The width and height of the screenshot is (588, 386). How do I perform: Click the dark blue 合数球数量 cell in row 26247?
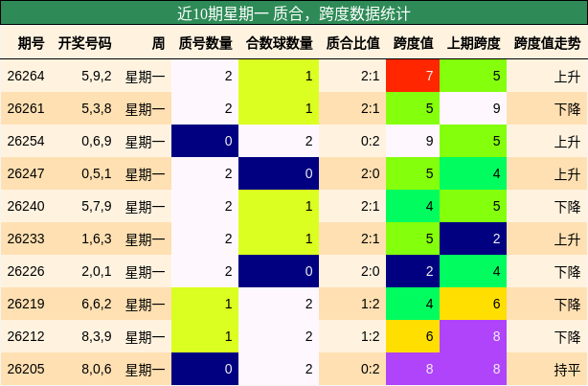(x=279, y=173)
